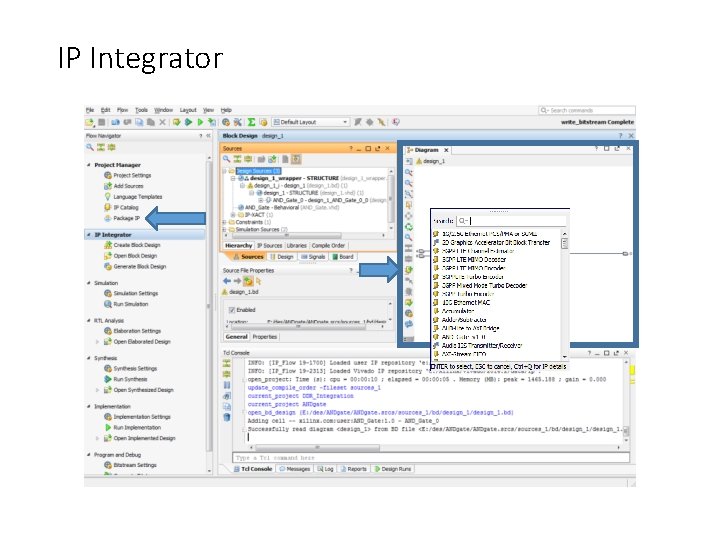Viewport: 720px width, 540px height.
Task: Click Create Block Design
Action: pyautogui.click(x=132, y=245)
